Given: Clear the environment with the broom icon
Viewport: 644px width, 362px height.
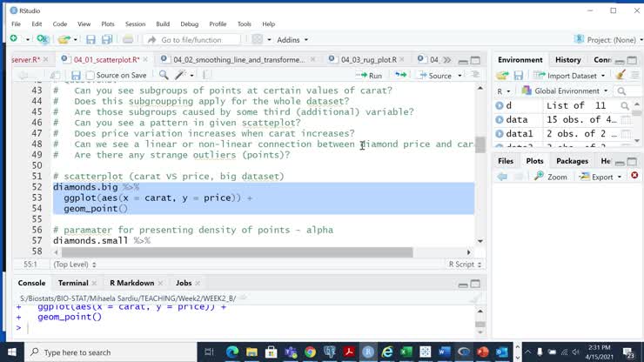Looking at the screenshot, I should tap(621, 76).
